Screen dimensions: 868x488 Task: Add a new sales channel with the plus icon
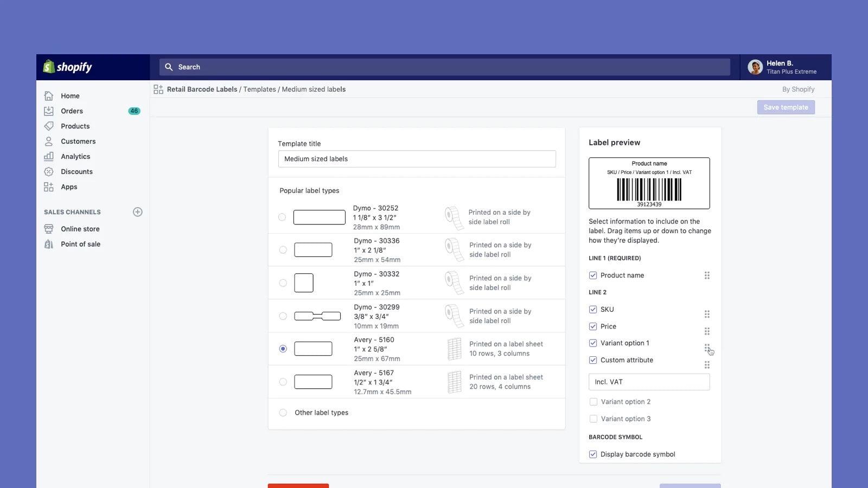tap(138, 212)
